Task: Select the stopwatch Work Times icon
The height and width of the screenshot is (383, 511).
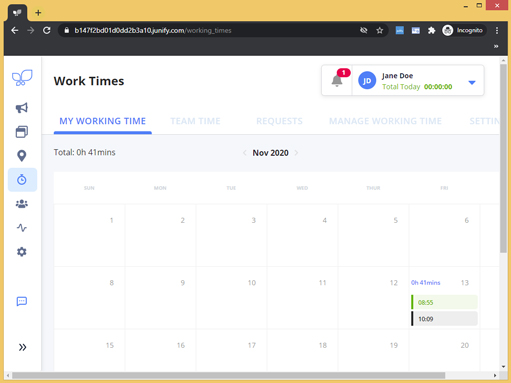Action: [x=22, y=180]
